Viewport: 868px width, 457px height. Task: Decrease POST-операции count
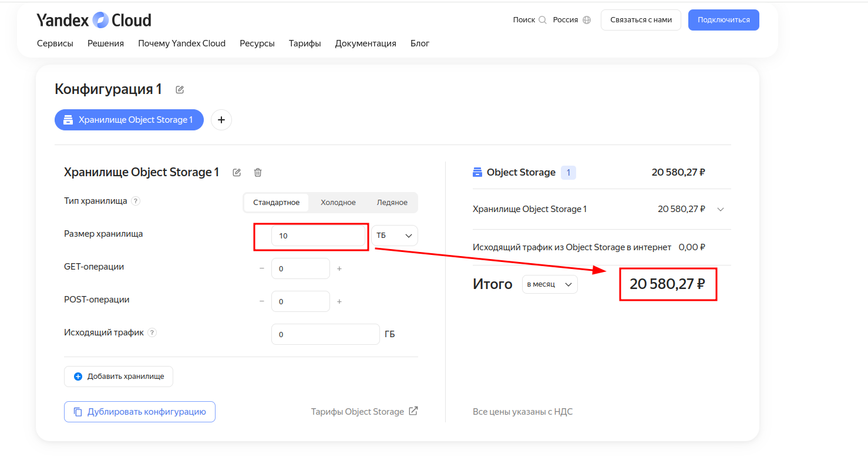(x=262, y=301)
